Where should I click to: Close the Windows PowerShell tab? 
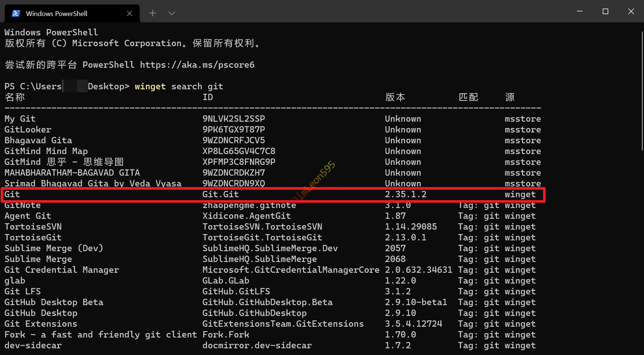(129, 14)
